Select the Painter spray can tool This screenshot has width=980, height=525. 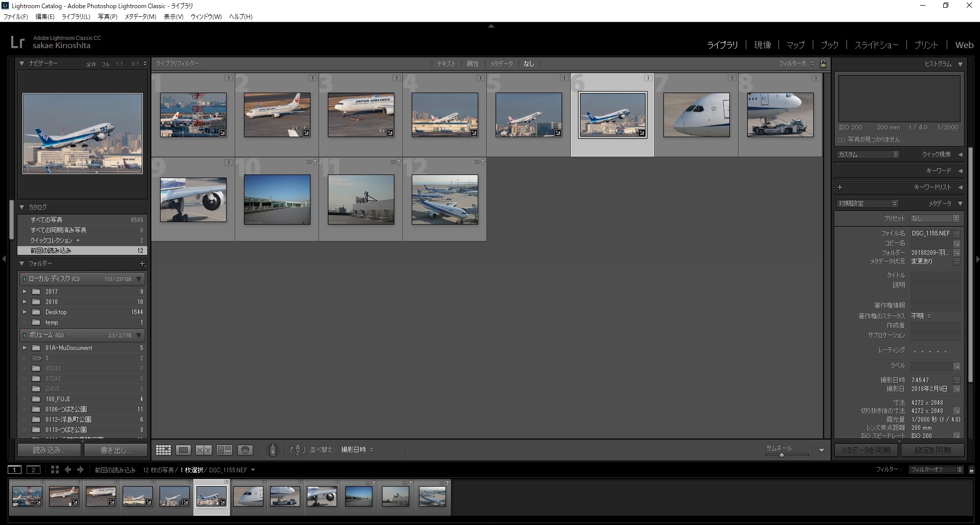273,450
